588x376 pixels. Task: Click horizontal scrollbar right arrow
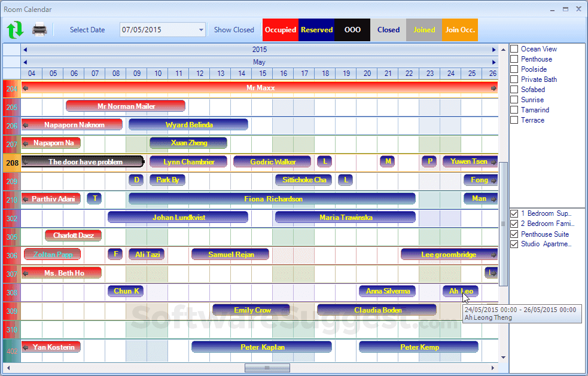(x=493, y=368)
